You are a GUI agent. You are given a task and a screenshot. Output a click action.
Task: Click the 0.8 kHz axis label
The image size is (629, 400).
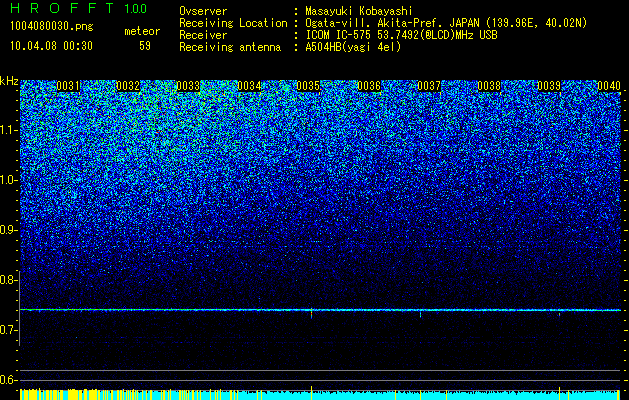(x=7, y=280)
